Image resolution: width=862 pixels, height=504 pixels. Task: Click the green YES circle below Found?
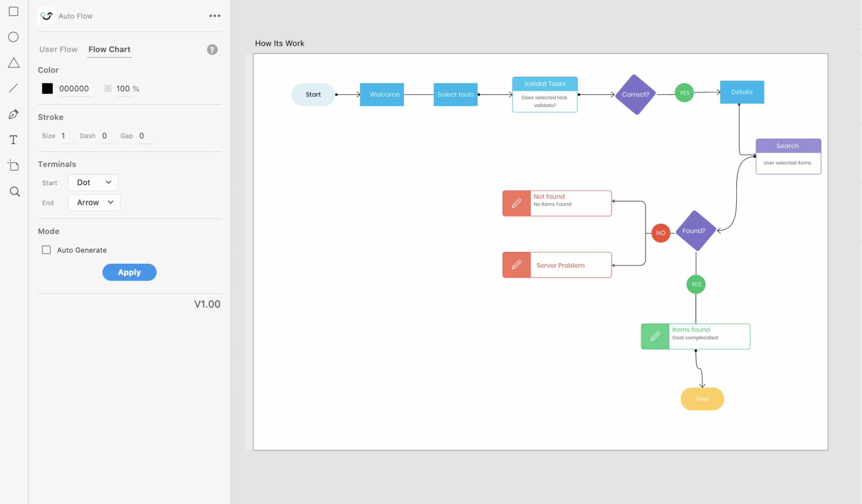[x=696, y=284]
